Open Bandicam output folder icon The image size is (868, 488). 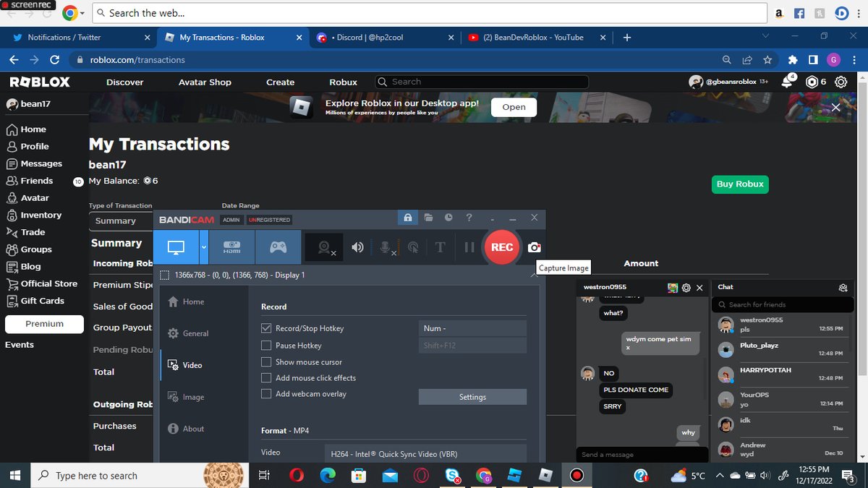pos(428,218)
